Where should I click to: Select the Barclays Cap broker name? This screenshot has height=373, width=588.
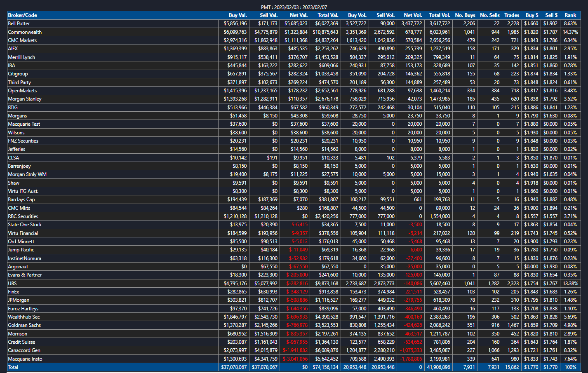click(21, 199)
